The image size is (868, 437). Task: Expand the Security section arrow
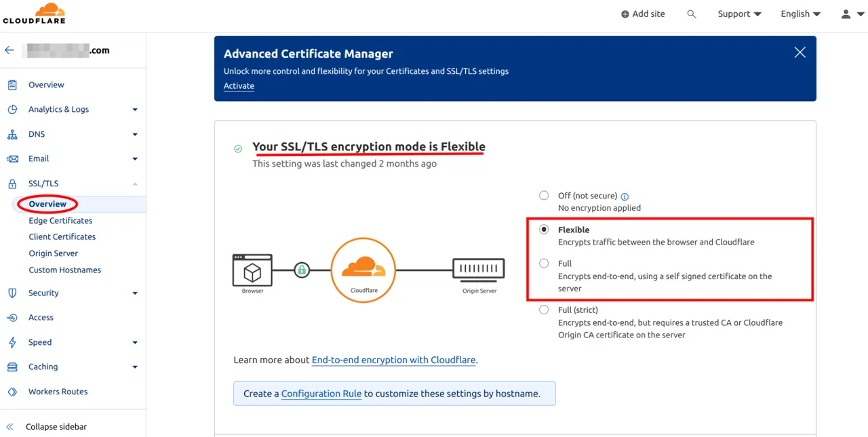(135, 293)
